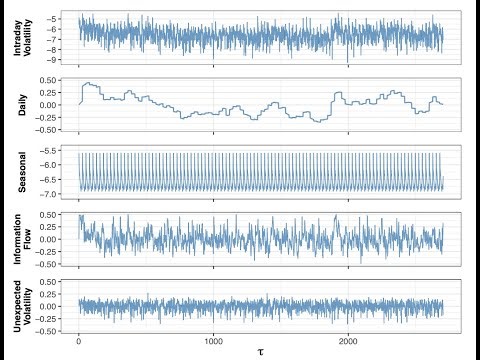Click the '-7.0' tick in Seasonal panel

click(x=49, y=194)
